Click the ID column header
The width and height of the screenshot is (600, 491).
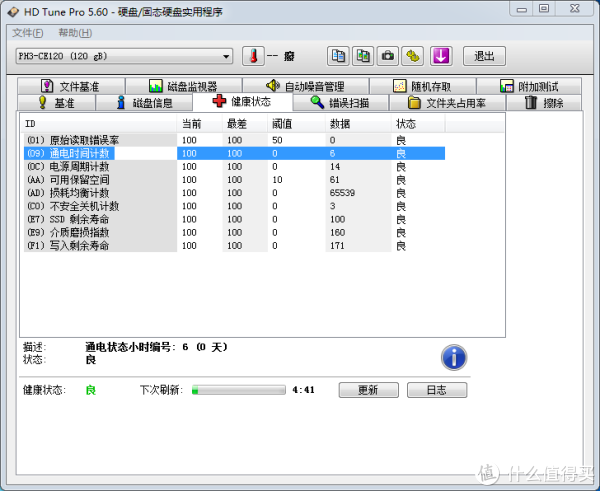(x=98, y=124)
